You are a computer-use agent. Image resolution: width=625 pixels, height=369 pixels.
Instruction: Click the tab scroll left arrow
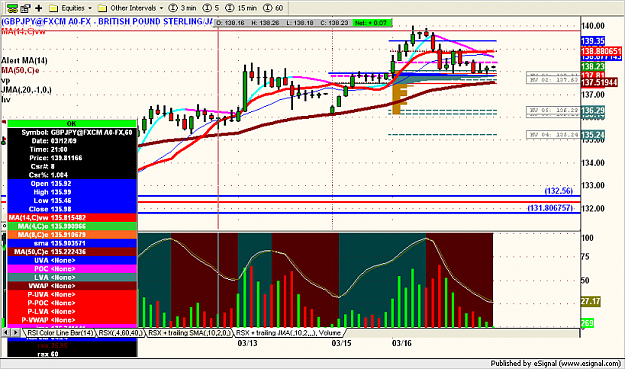coord(6,332)
